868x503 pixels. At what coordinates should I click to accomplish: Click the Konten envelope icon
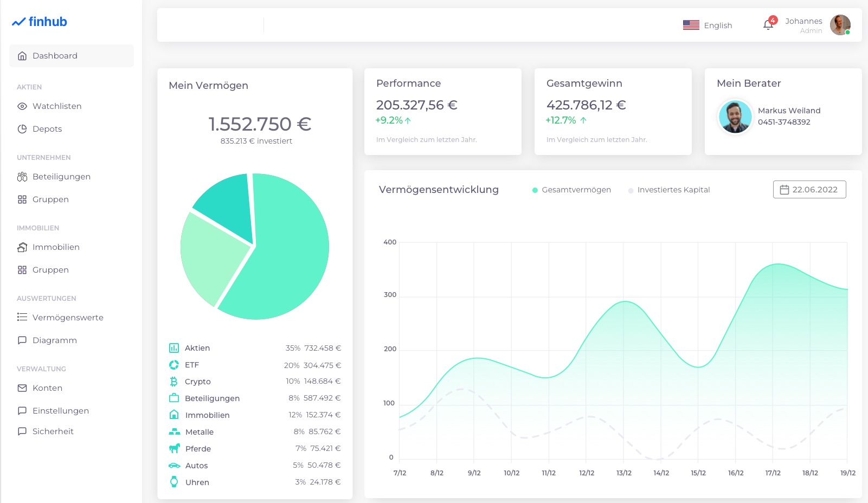(22, 388)
